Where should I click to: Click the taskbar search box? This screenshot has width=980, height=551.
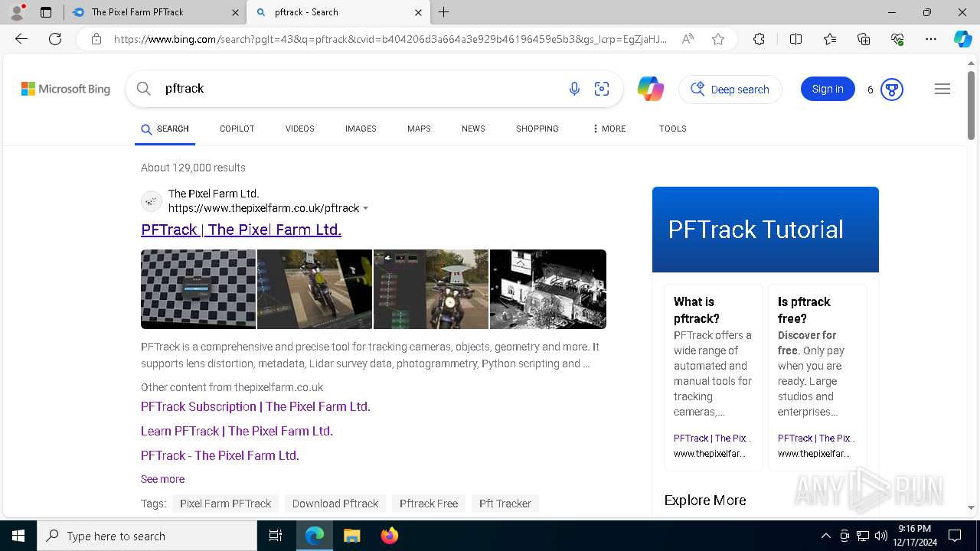pos(147,536)
